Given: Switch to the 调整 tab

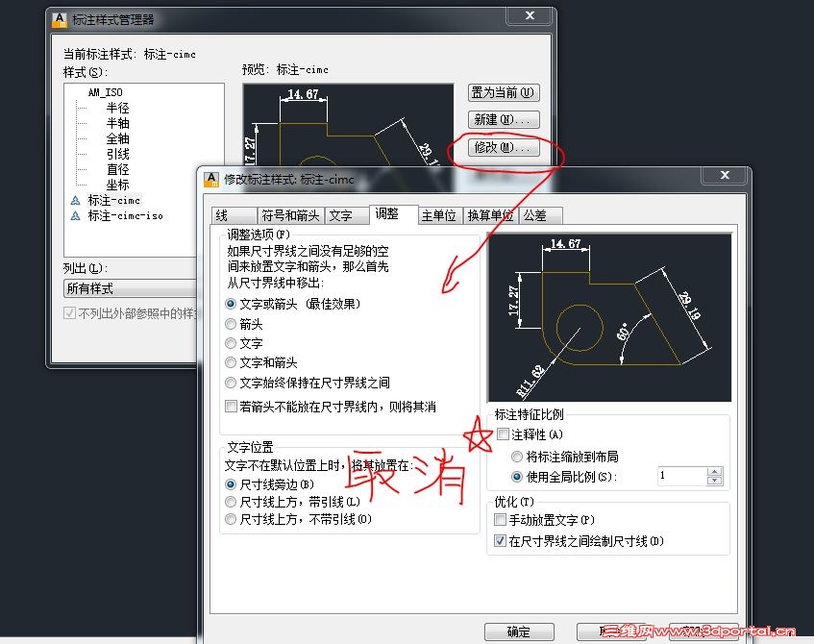Looking at the screenshot, I should [393, 214].
